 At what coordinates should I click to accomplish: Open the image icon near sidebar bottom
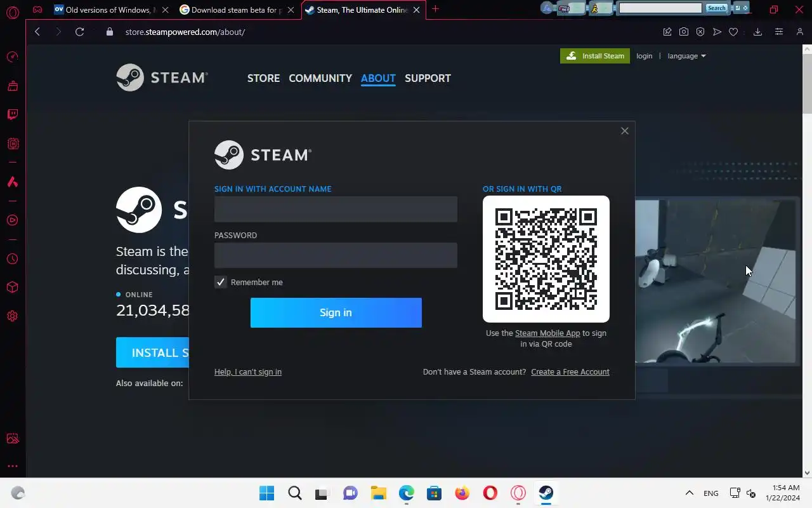(13, 439)
